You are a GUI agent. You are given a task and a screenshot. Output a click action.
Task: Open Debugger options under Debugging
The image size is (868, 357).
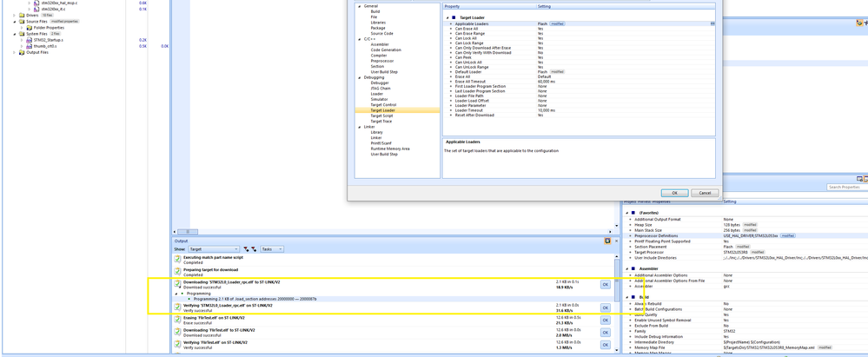click(x=380, y=83)
